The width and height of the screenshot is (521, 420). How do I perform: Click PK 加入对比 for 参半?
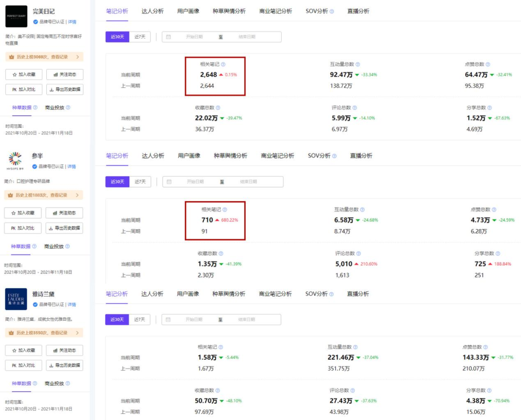(x=23, y=228)
